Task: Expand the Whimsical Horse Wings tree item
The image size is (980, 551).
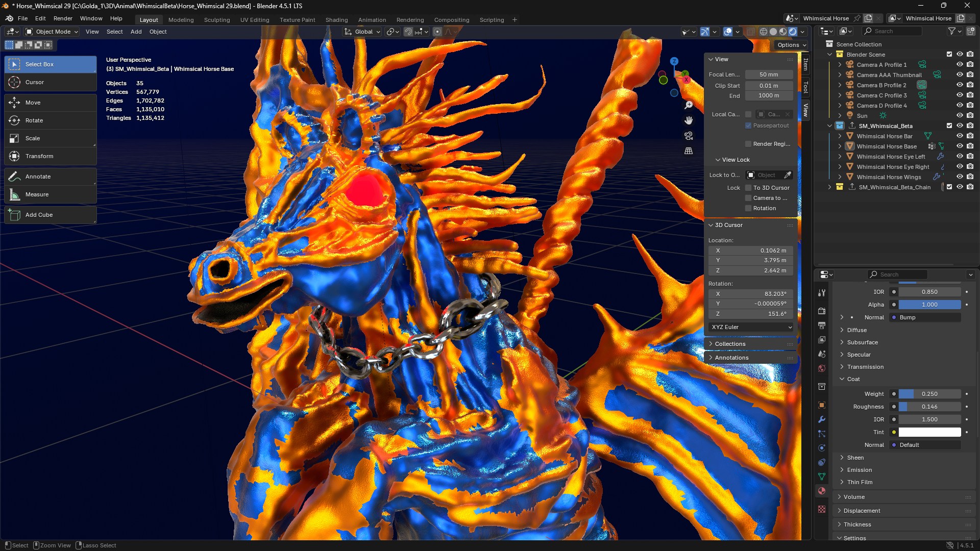Action: pos(840,177)
